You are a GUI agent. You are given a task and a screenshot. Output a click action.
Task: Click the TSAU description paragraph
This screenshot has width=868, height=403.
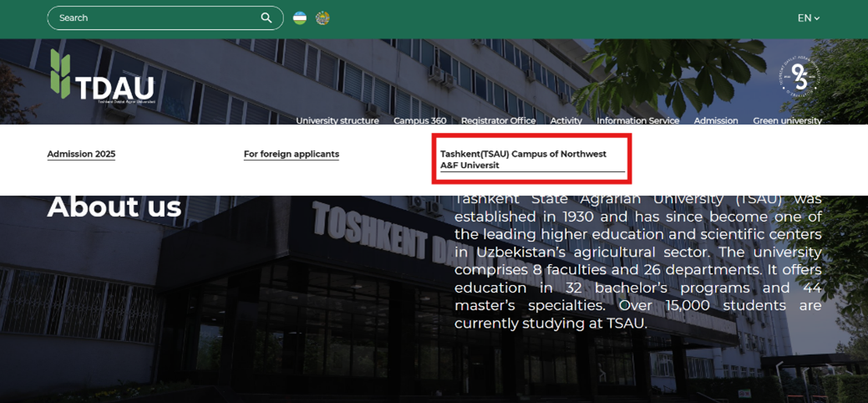click(637, 261)
